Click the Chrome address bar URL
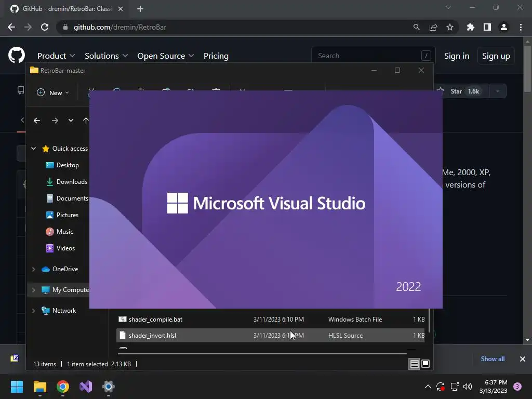This screenshot has height=399, width=532. coord(120,27)
